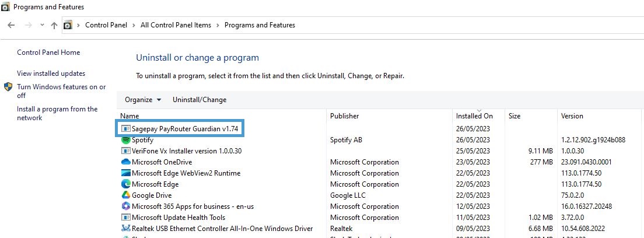Click the Microsoft OneDrive cloud icon

[125, 162]
